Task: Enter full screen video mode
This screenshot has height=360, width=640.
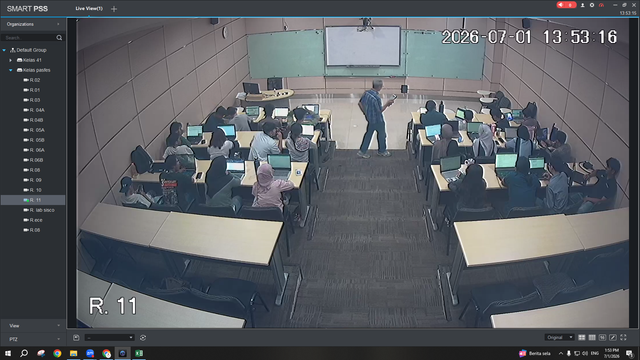Action: point(623,338)
